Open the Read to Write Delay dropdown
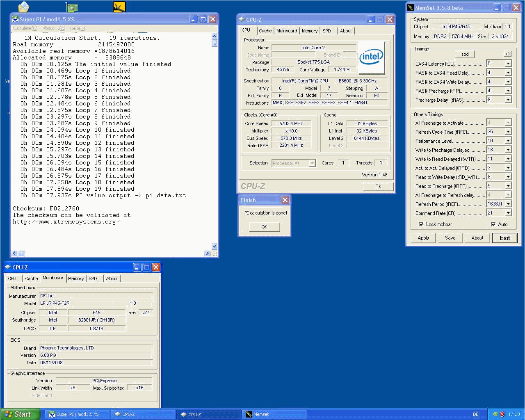The image size is (525, 420). 508,177
